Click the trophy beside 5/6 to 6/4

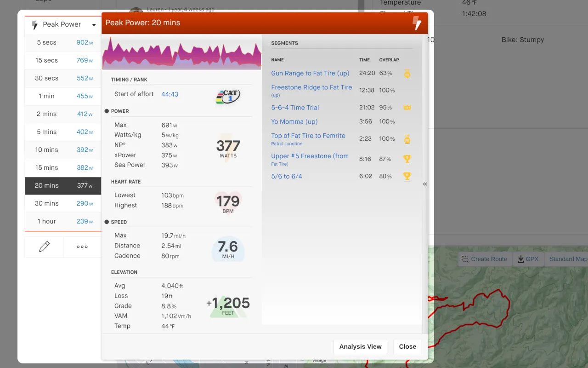[407, 176]
